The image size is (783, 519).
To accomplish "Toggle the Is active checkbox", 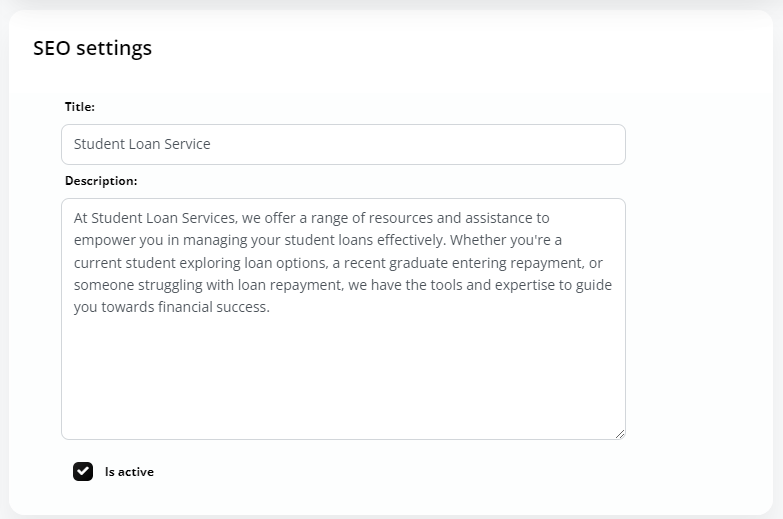I will [x=83, y=472].
